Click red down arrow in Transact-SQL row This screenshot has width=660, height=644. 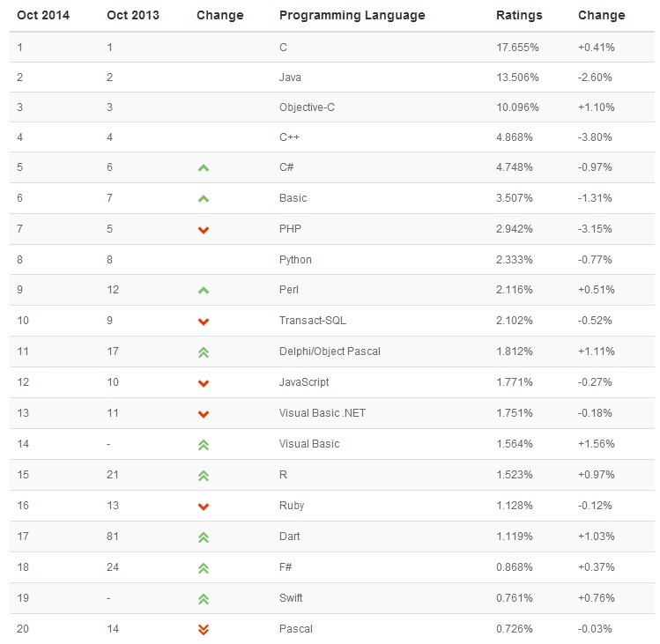(204, 322)
